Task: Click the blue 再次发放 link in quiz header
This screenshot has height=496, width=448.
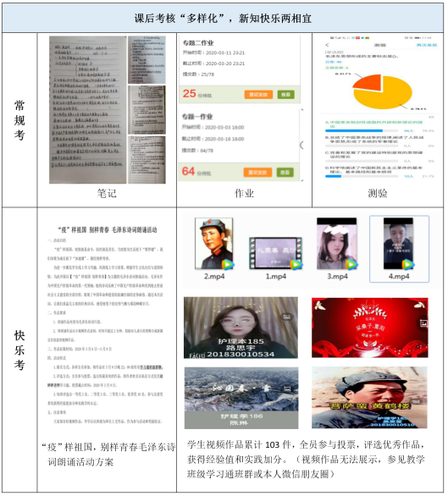Action: pos(427,45)
